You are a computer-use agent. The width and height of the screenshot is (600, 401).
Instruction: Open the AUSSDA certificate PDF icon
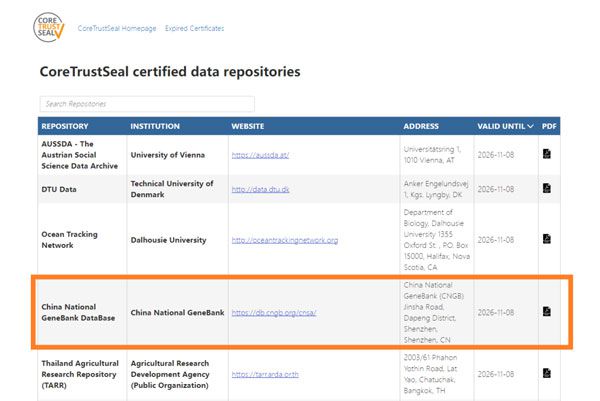pyautogui.click(x=547, y=154)
